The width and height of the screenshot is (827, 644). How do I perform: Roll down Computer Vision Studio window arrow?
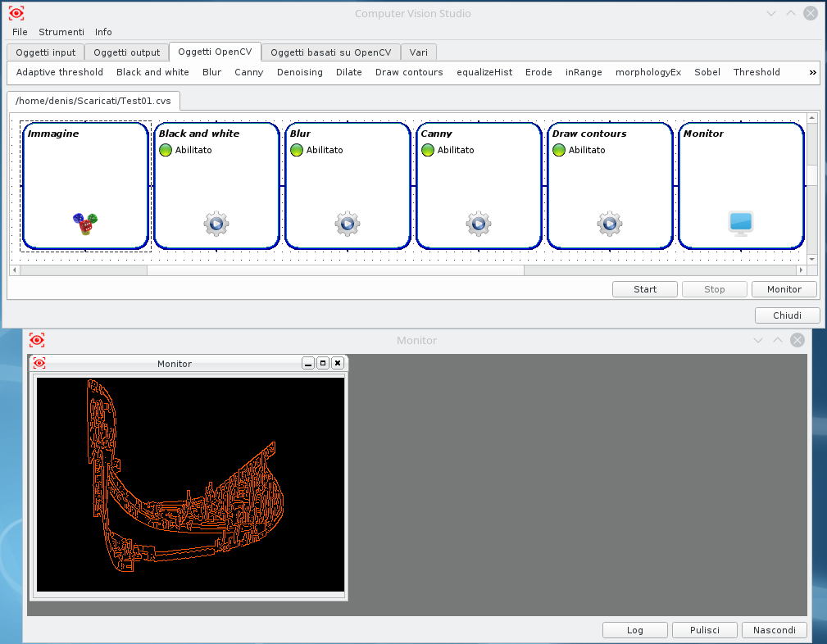[x=771, y=13]
